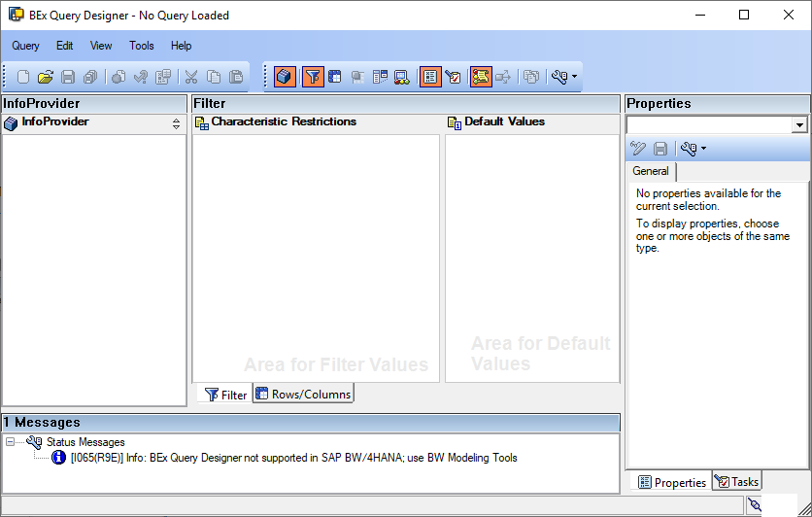Image resolution: width=812 pixels, height=517 pixels.
Task: Toggle the Properties pane toolbar icon
Action: click(430, 77)
